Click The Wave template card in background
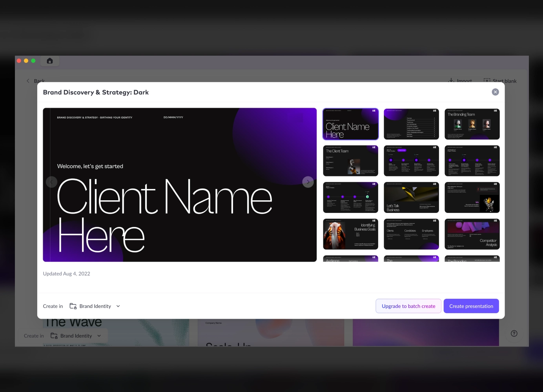 pos(116,332)
